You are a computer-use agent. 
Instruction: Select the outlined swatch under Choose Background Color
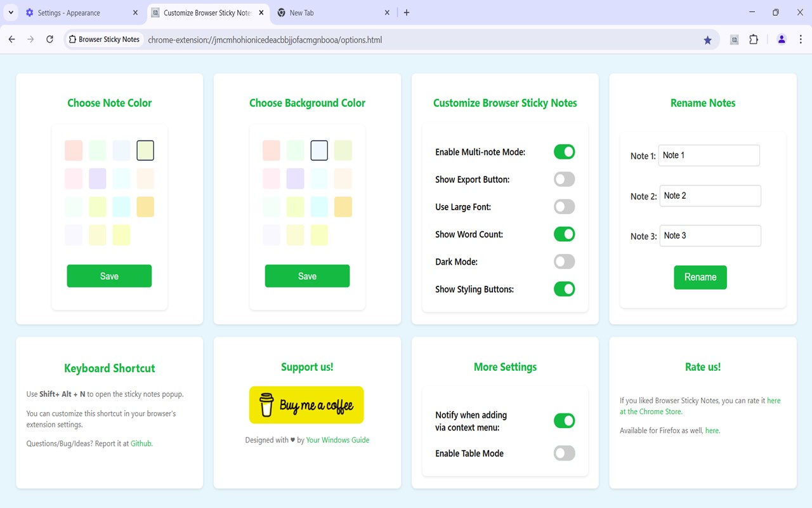point(320,150)
